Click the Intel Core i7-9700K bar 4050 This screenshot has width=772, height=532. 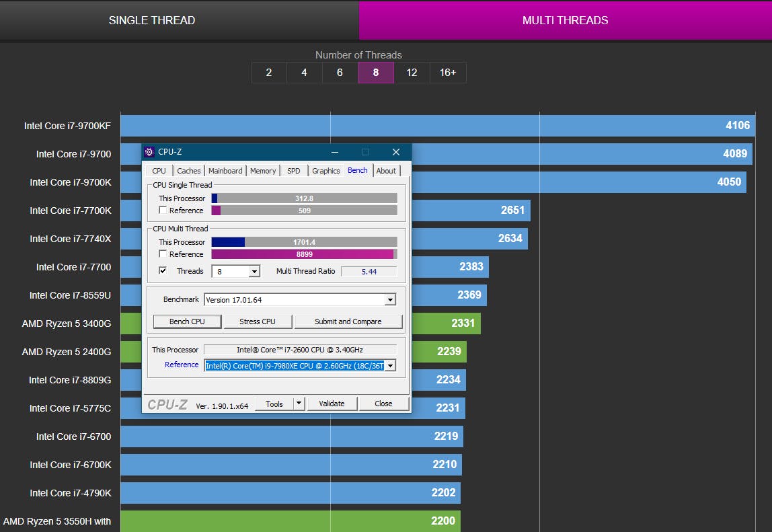tap(579, 182)
